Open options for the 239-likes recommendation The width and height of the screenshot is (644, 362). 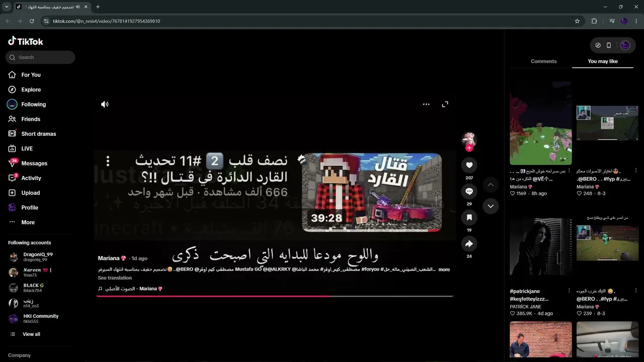636,291
